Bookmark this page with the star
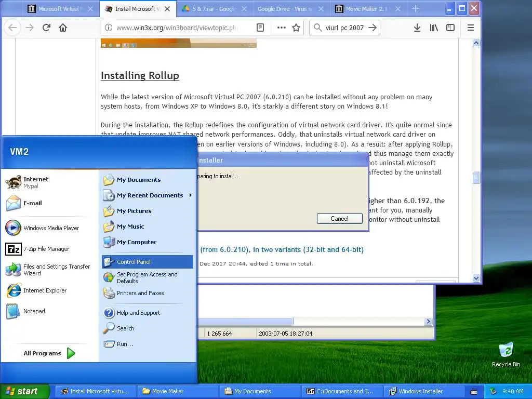Screen dimensions: 532x399 [296, 28]
